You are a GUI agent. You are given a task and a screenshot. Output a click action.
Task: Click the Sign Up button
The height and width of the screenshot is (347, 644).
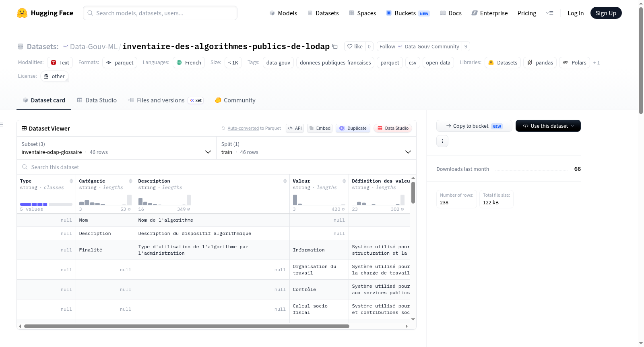click(x=606, y=13)
